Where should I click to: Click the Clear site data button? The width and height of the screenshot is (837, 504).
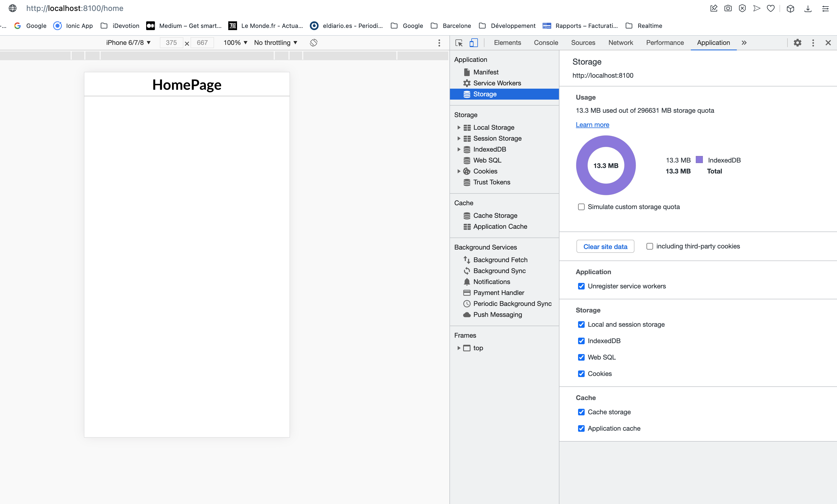pos(604,246)
